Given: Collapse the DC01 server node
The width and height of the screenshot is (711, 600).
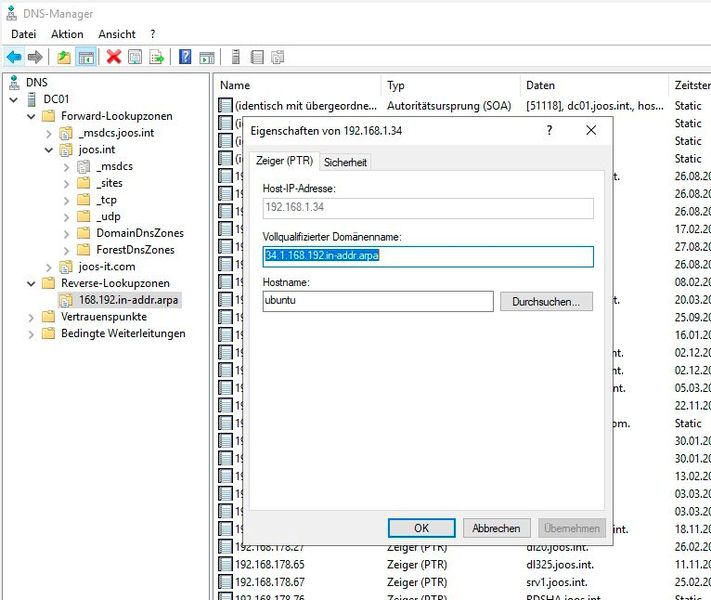Looking at the screenshot, I should [x=14, y=99].
